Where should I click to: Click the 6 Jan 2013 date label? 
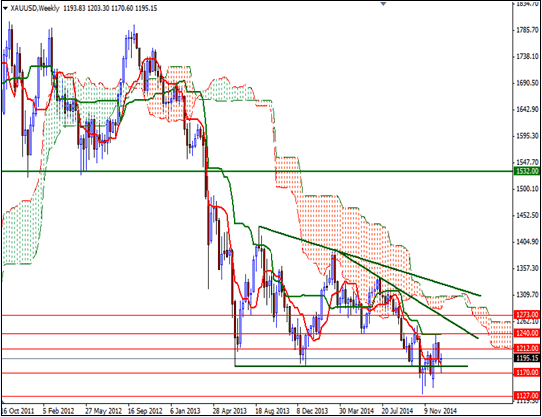point(185,411)
